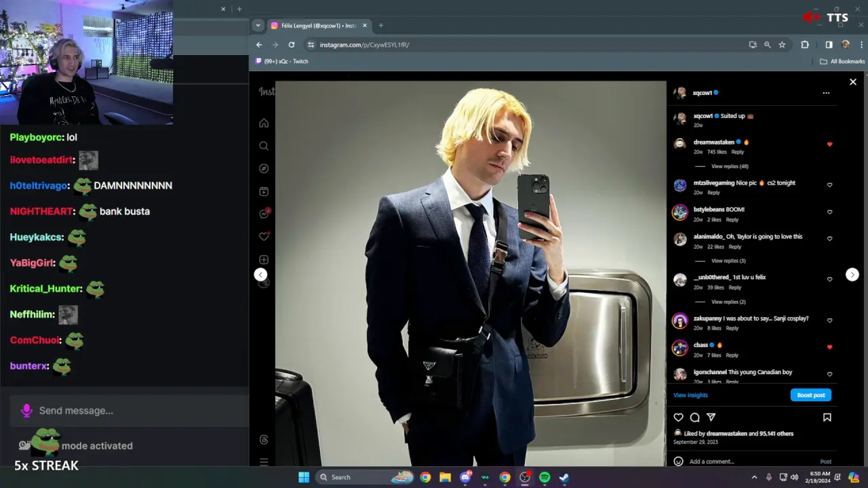Viewport: 868px width, 488px height.
Task: Reload the Instagram page
Action: 292,45
